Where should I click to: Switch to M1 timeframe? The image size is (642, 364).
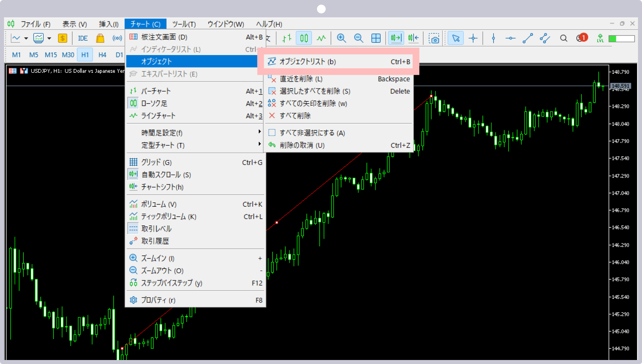point(16,55)
